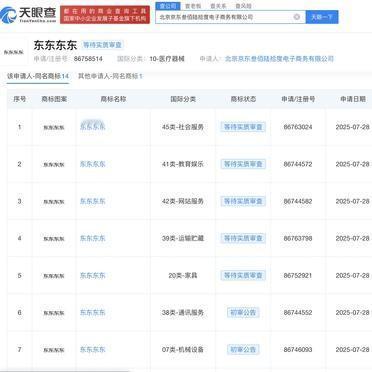Select the 查公司 search tab
Screen dimensions: 372x372
[168, 6]
